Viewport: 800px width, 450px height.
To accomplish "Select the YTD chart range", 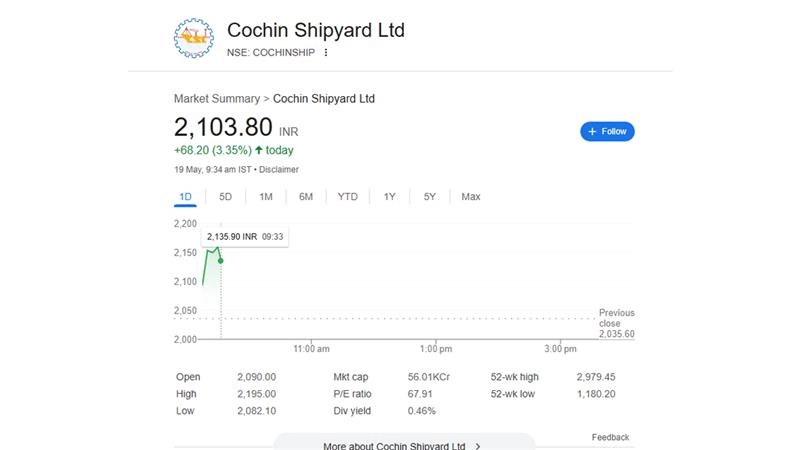I will coord(347,197).
